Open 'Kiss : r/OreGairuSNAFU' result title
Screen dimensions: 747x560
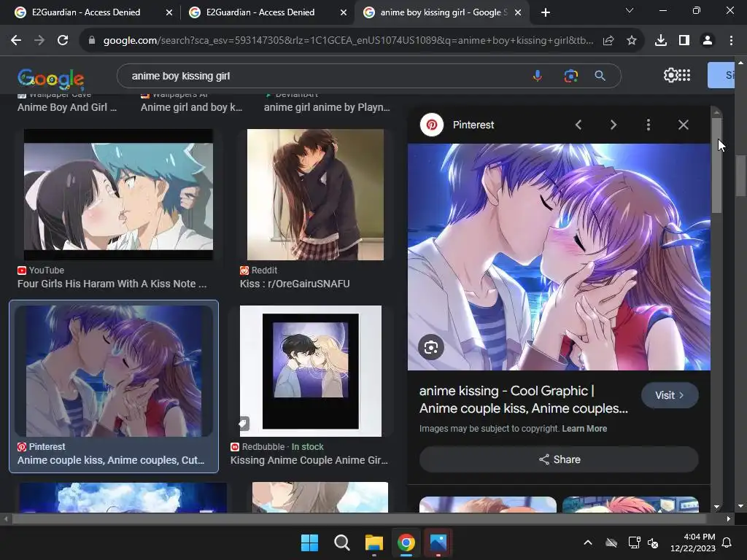pos(295,284)
